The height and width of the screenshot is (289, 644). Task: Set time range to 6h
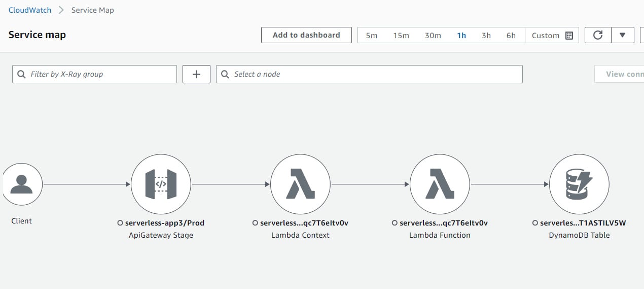click(x=511, y=36)
